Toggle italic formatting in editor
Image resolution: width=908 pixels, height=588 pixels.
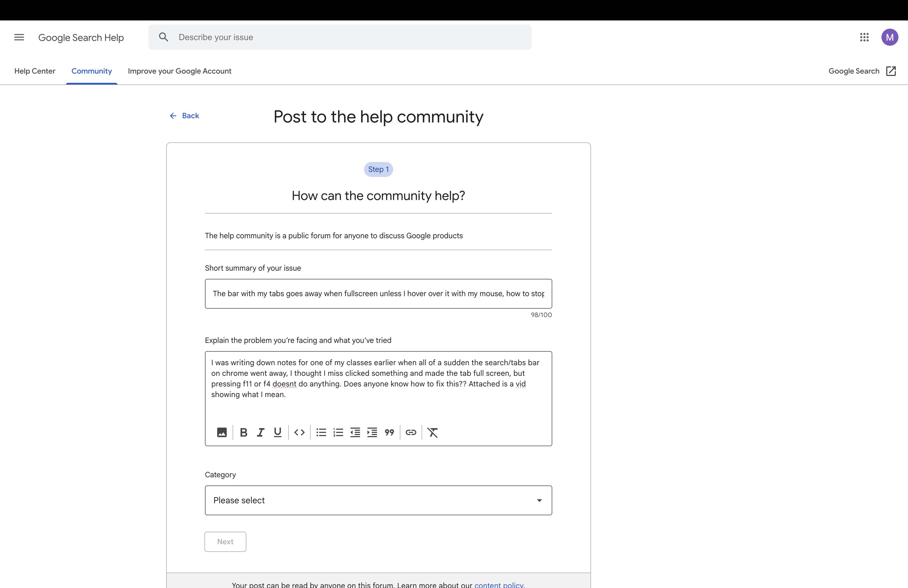260,432
